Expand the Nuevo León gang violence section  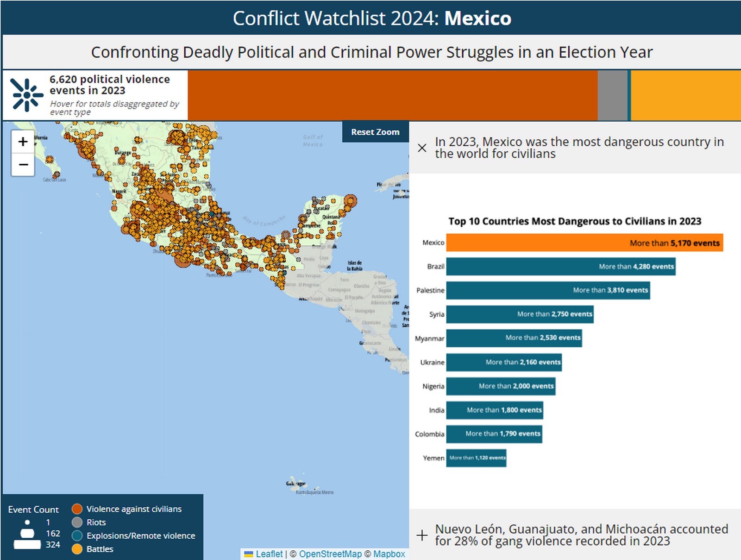422,535
